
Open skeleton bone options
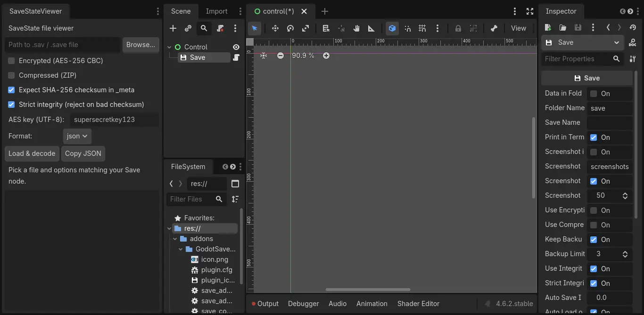point(494,28)
